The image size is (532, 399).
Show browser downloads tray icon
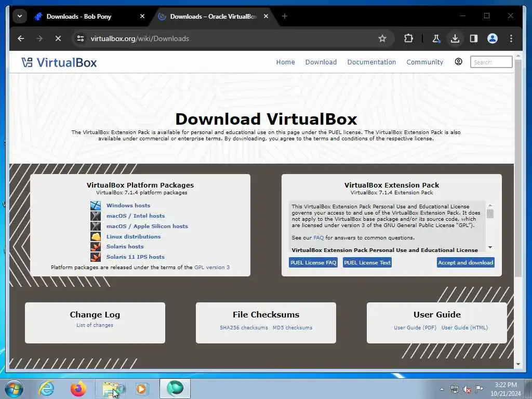click(455, 38)
